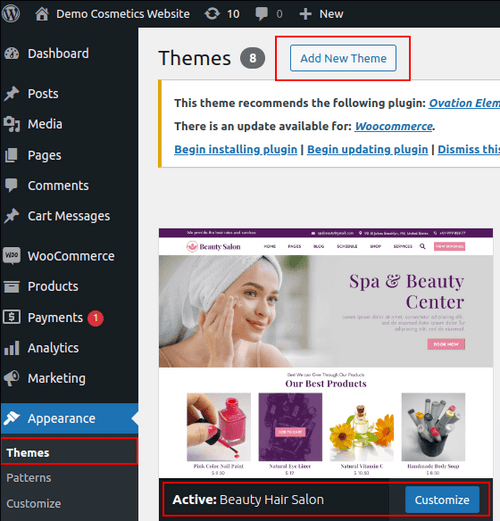The height and width of the screenshot is (521, 500).
Task: Open the site home icon
Action: [x=42, y=14]
